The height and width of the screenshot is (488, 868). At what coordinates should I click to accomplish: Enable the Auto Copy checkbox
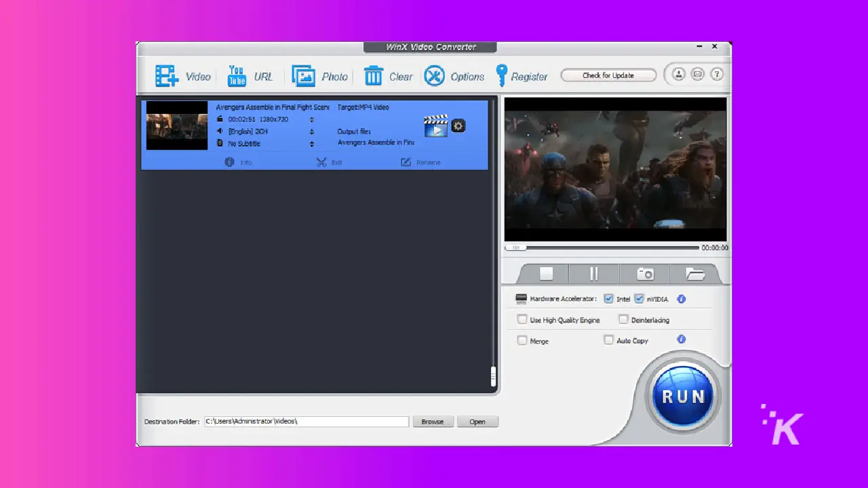coord(608,340)
